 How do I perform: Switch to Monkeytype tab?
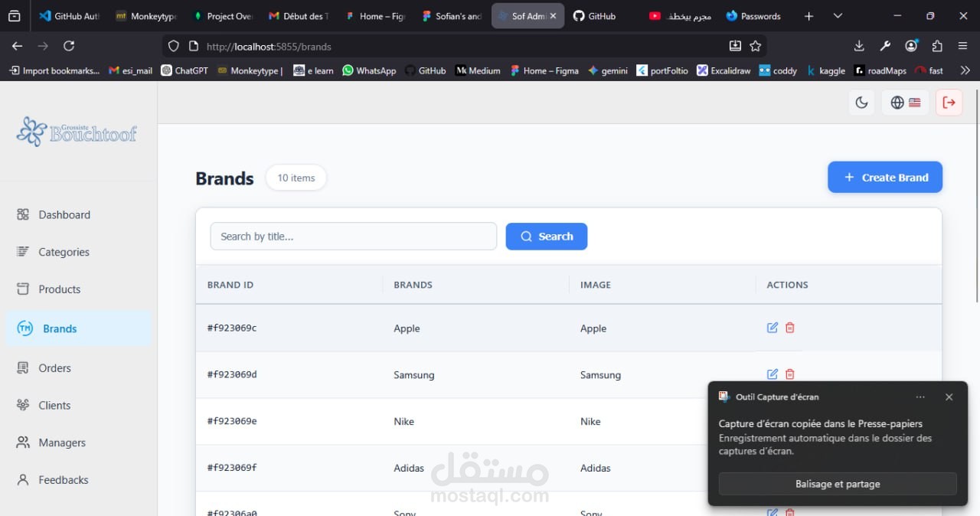coord(145,16)
